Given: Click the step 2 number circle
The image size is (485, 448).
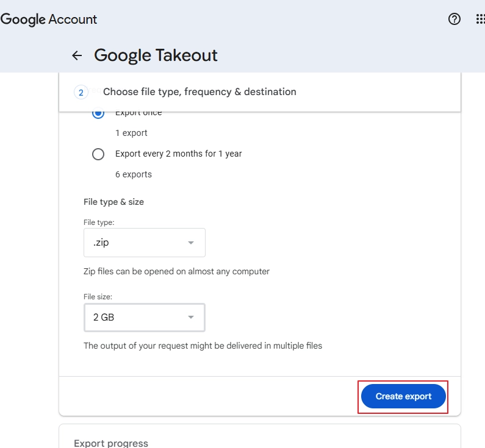Looking at the screenshot, I should pos(81,93).
